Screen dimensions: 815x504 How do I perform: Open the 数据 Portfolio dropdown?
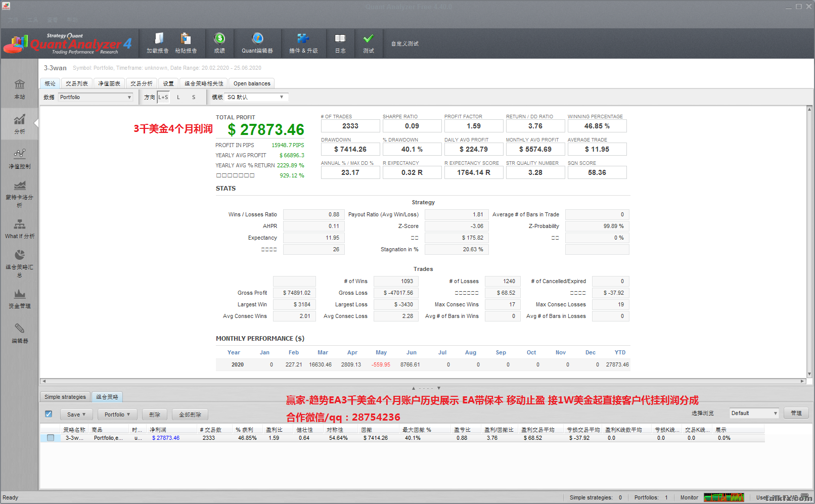96,97
